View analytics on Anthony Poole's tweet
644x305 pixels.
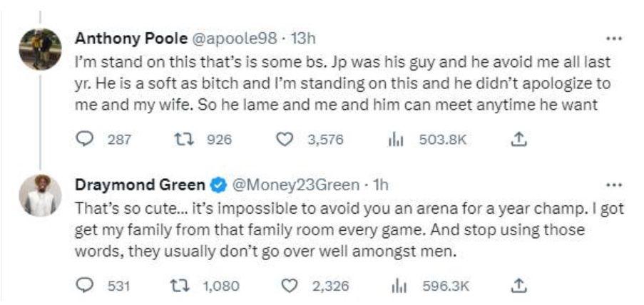pyautogui.click(x=392, y=140)
